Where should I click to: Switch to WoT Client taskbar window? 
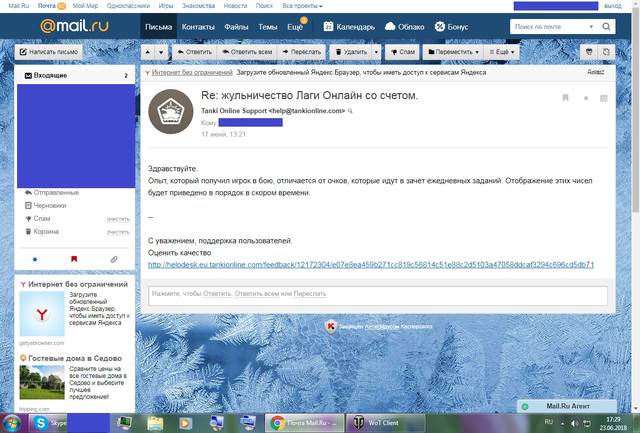386,423
